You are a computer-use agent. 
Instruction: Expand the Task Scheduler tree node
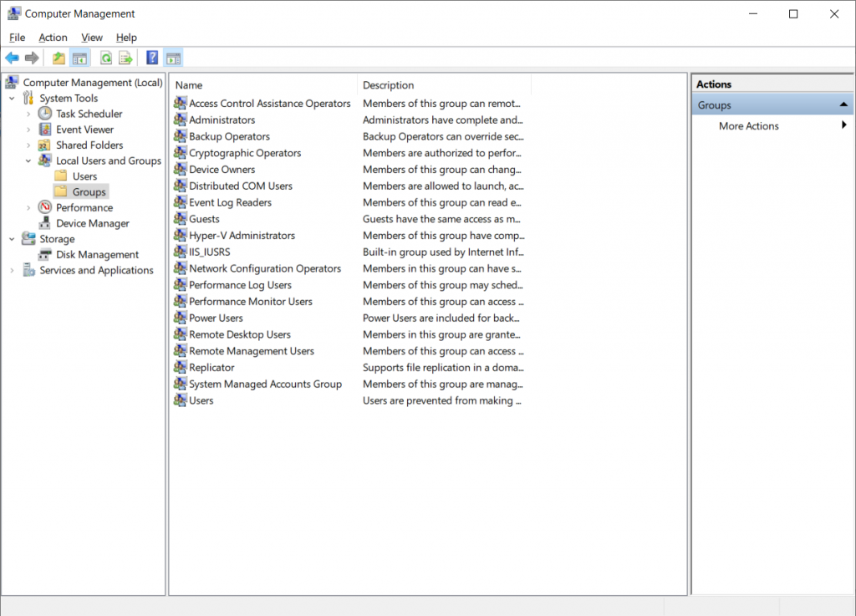click(x=28, y=114)
